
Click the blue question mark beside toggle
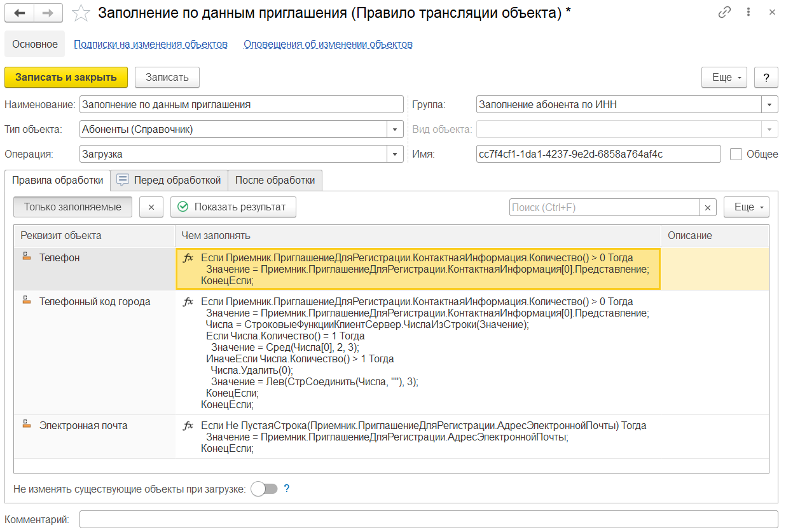click(x=287, y=489)
